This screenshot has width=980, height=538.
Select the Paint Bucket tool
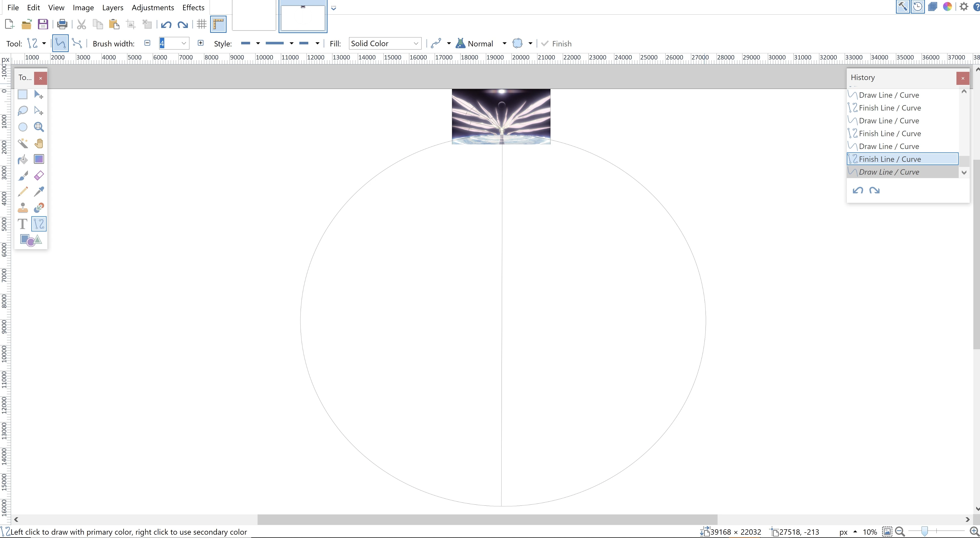23,160
